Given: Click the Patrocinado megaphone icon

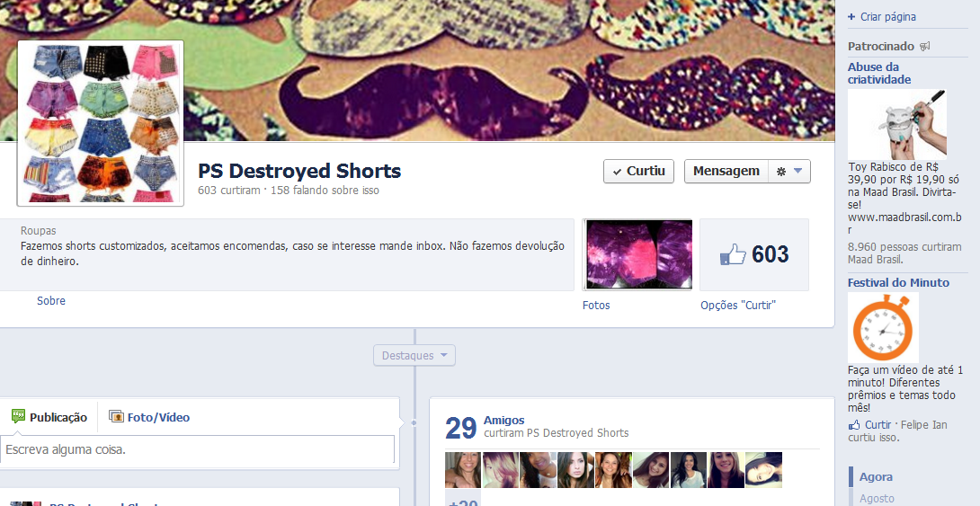Looking at the screenshot, I should coord(925,46).
